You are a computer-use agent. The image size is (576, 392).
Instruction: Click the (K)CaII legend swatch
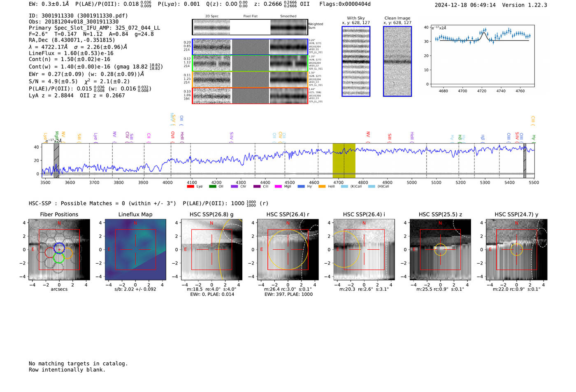pyautogui.click(x=344, y=186)
